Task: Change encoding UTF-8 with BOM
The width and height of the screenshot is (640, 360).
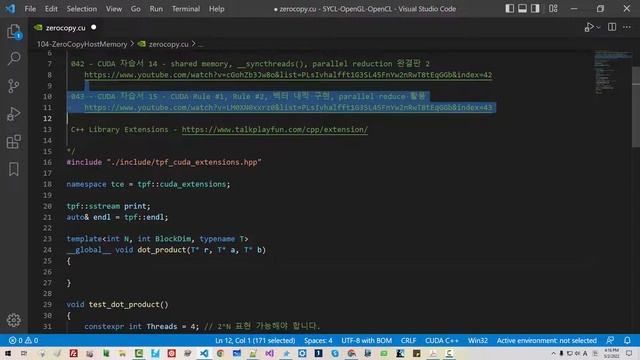Action: [367, 340]
